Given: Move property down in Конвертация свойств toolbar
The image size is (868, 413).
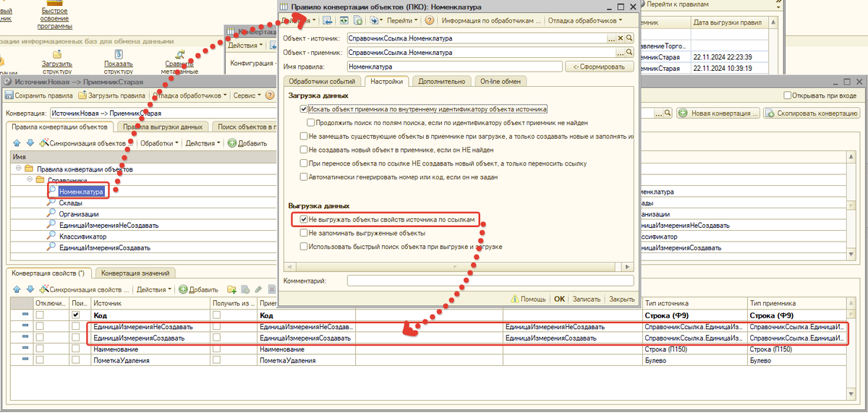Looking at the screenshot, I should click(30, 289).
